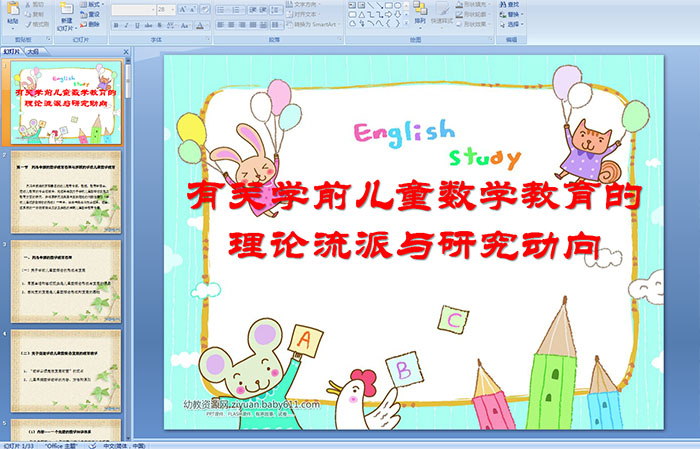Open Shape Effects (形状效果)
Image resolution: width=700 pixels, height=449 pixels.
474,24
